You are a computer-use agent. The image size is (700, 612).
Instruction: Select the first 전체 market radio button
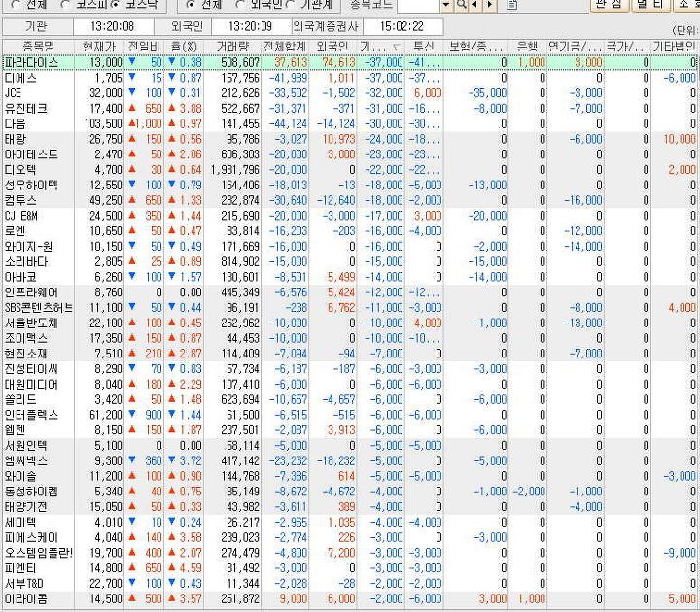(x=15, y=5)
